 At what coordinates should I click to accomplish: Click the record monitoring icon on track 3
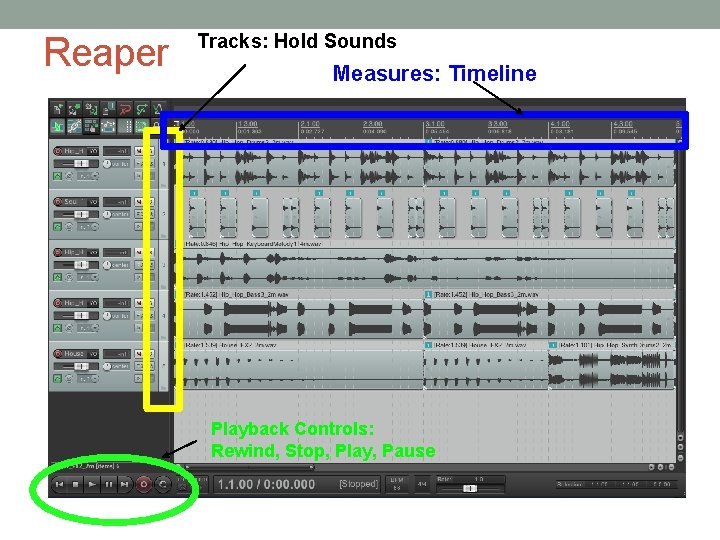69,277
